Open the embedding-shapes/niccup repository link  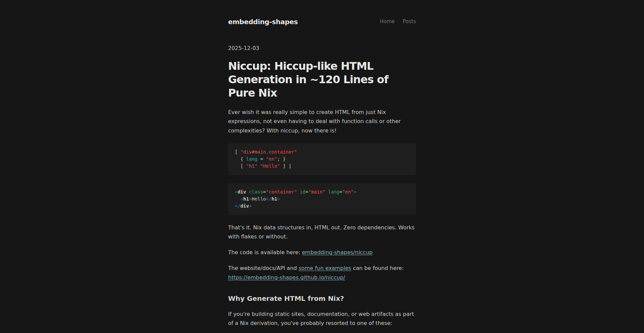(337, 252)
